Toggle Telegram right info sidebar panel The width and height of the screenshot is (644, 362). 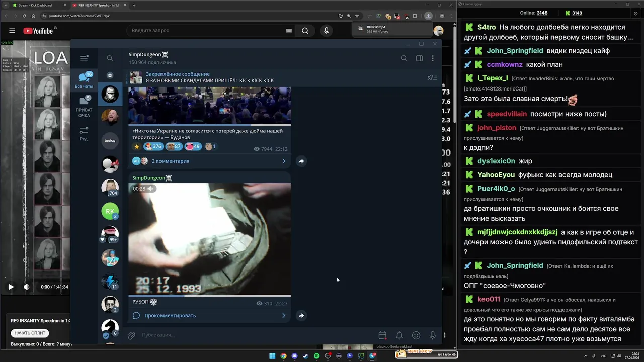pos(419,58)
